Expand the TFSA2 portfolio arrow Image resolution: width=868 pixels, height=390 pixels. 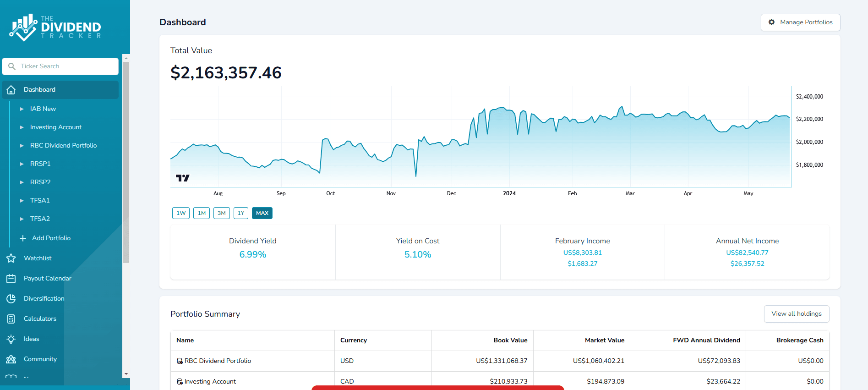tap(22, 219)
